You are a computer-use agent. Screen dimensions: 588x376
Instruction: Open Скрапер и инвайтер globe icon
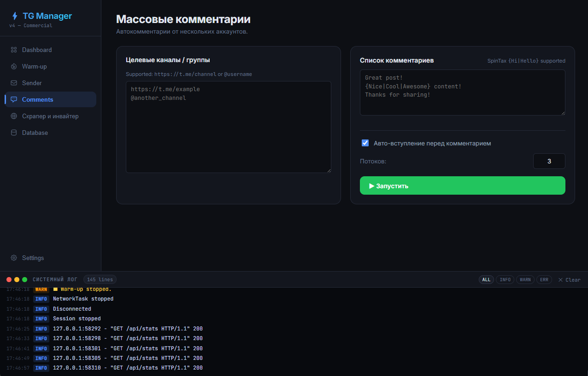click(x=14, y=116)
